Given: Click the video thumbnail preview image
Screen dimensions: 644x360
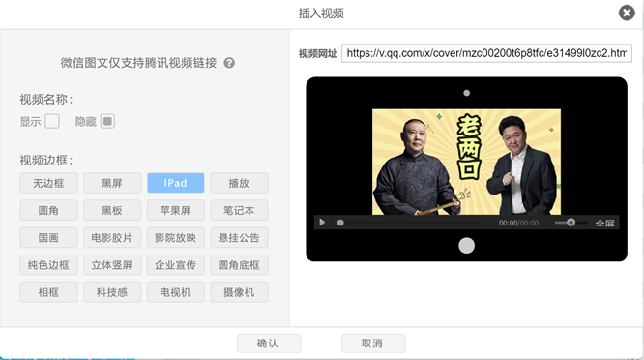Looking at the screenshot, I should coord(466,162).
